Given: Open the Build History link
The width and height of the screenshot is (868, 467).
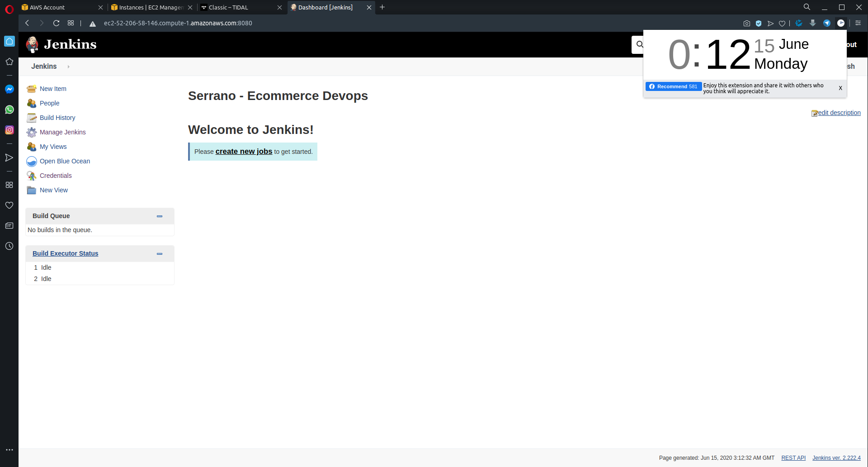Looking at the screenshot, I should click(x=57, y=118).
